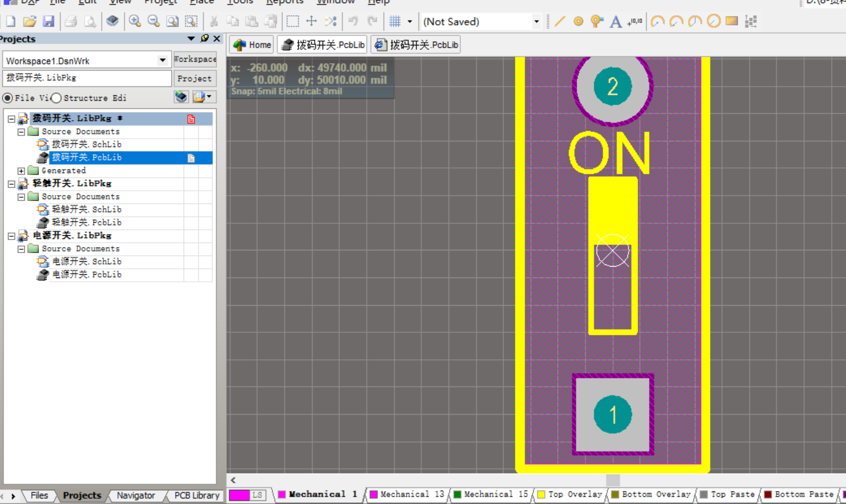Select the Place Via tool
Viewport: 846px width, 504px height.
pos(597,22)
